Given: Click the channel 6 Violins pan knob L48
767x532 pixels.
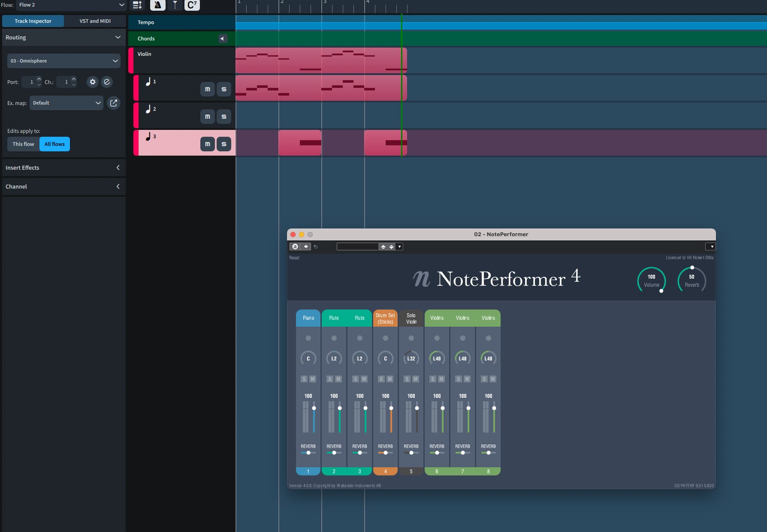Looking at the screenshot, I should pos(437,358).
